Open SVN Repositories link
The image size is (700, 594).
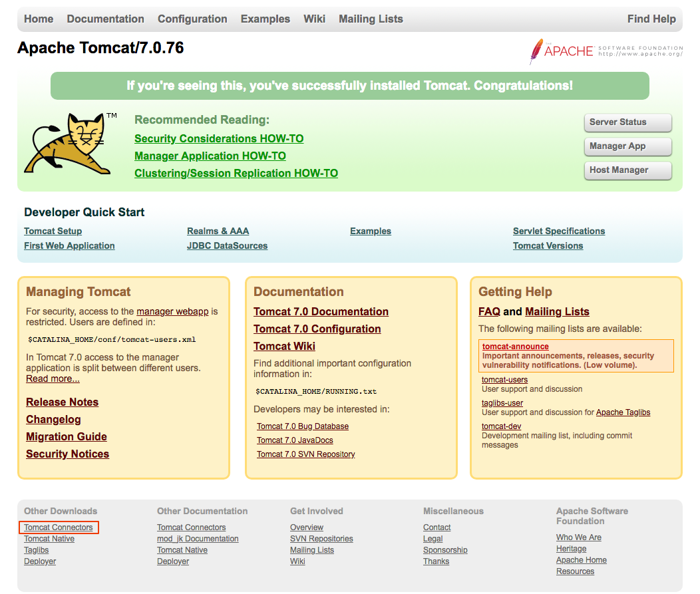point(321,539)
